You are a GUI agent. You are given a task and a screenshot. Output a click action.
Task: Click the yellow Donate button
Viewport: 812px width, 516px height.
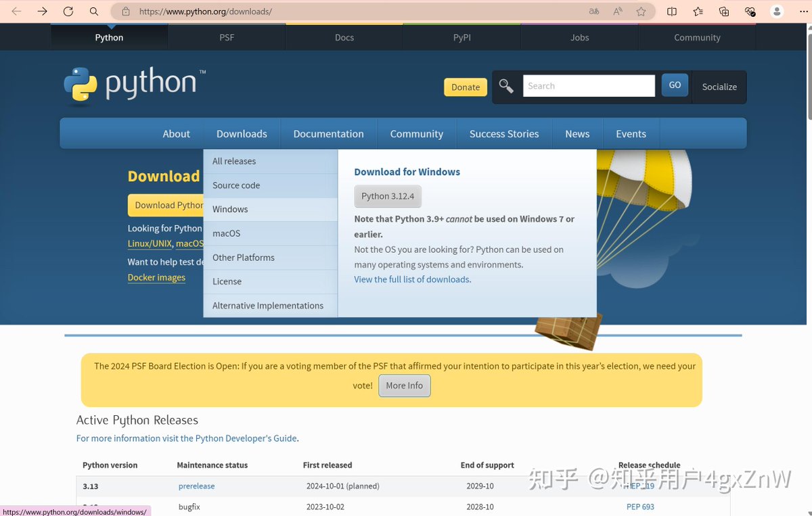466,87
